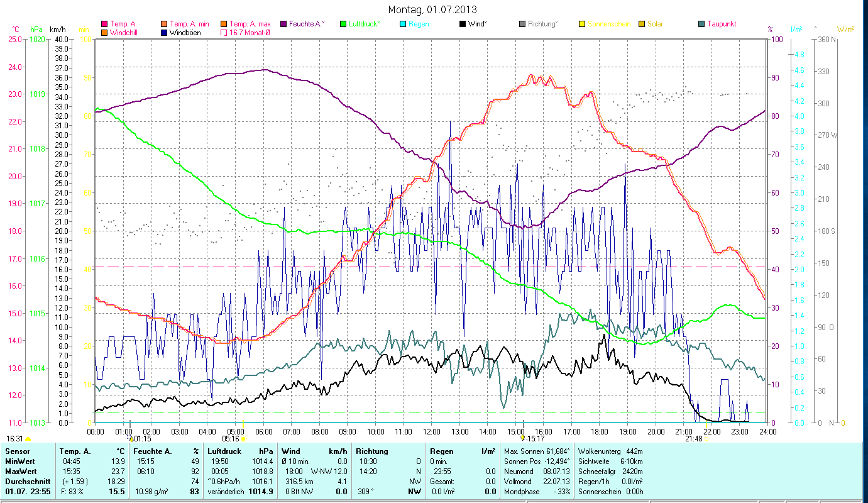Click the purple Feuchte A. legend square
The width and height of the screenshot is (868, 503).
click(283, 24)
